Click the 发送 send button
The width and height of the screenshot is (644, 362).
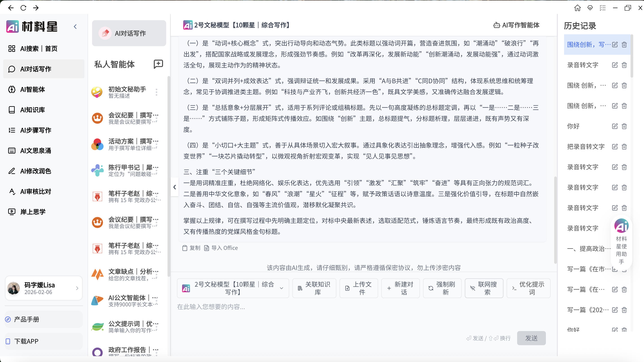[x=531, y=338]
